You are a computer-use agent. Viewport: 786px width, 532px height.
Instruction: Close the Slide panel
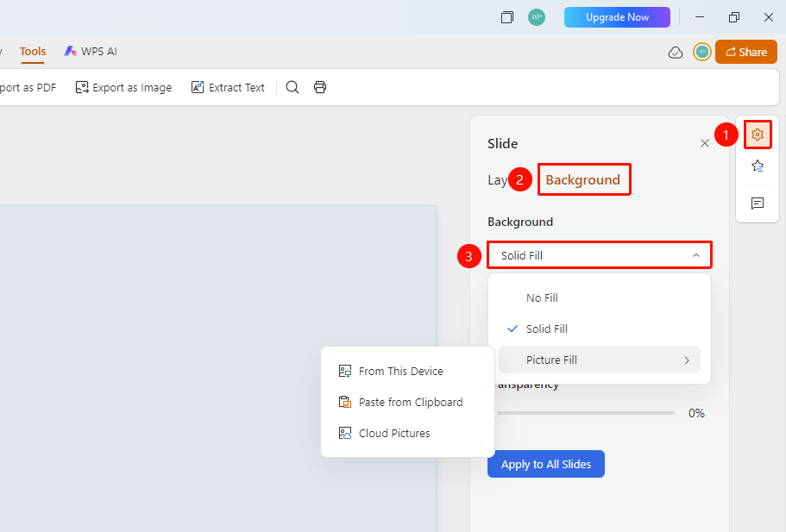click(x=704, y=143)
